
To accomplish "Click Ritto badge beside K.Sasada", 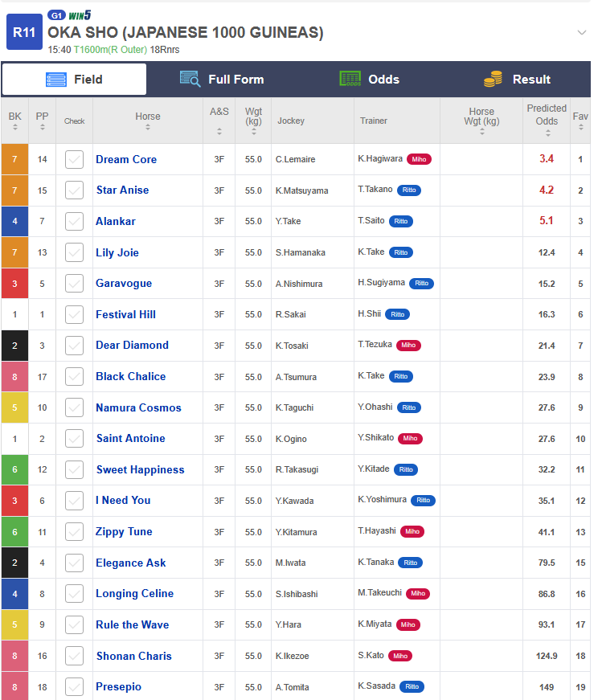I will tap(412, 686).
